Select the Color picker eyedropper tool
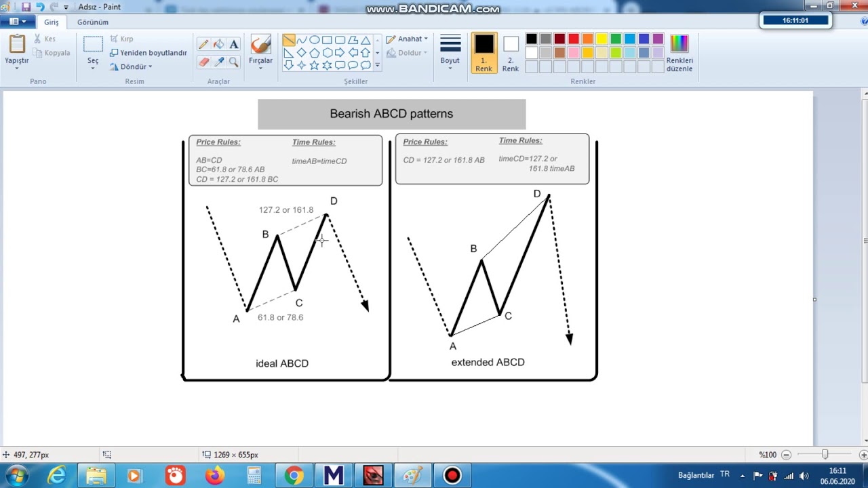 218,62
